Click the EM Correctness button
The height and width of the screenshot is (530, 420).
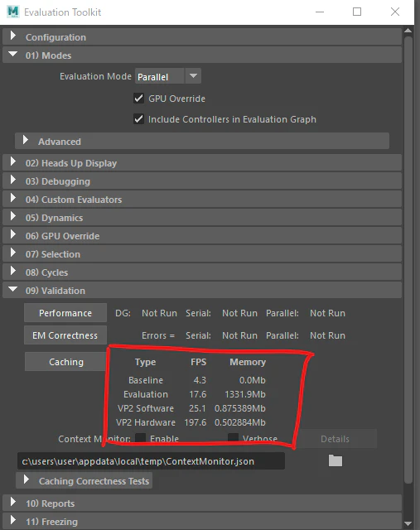pos(65,335)
